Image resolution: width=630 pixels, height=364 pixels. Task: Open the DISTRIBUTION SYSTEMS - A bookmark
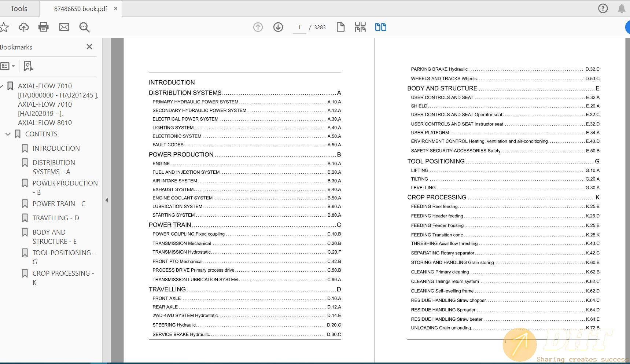pos(54,167)
